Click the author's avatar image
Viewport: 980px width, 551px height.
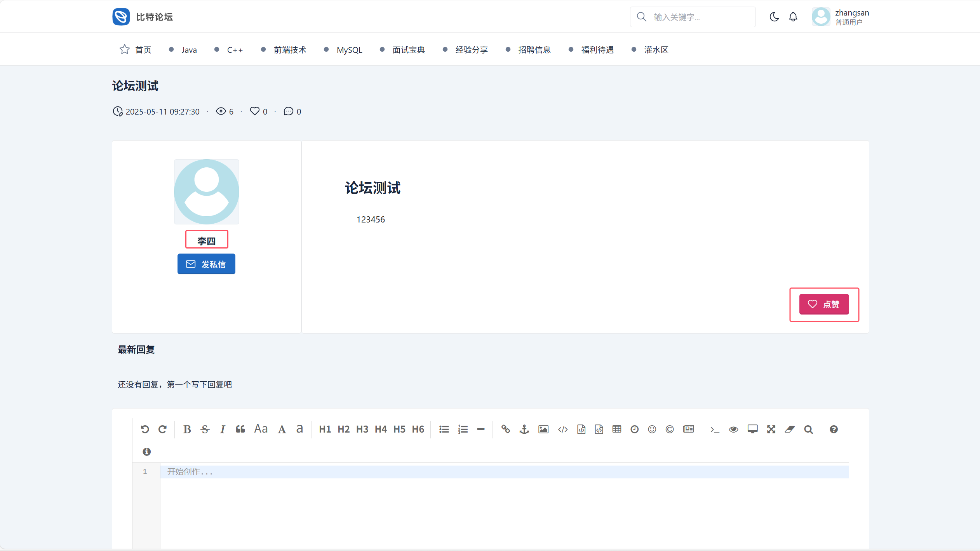[x=206, y=192]
